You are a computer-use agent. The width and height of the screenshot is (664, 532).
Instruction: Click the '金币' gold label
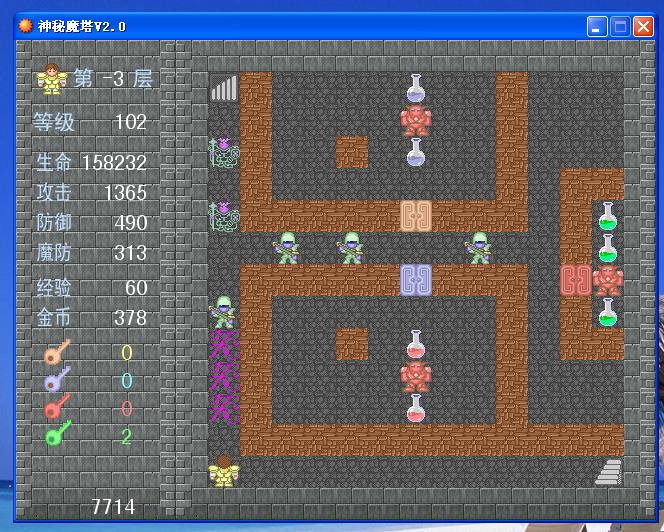click(54, 318)
